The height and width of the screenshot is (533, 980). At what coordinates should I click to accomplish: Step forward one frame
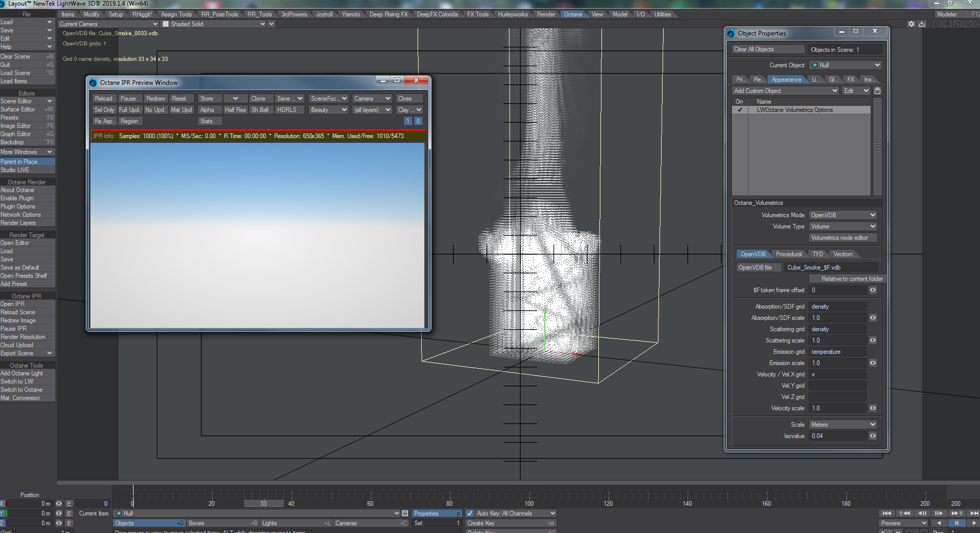(939, 513)
